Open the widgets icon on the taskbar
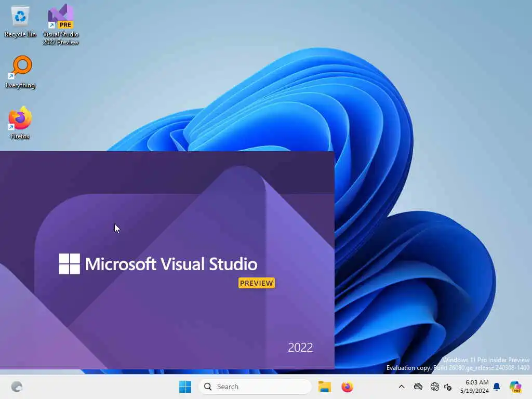The height and width of the screenshot is (399, 532). pyautogui.click(x=17, y=387)
